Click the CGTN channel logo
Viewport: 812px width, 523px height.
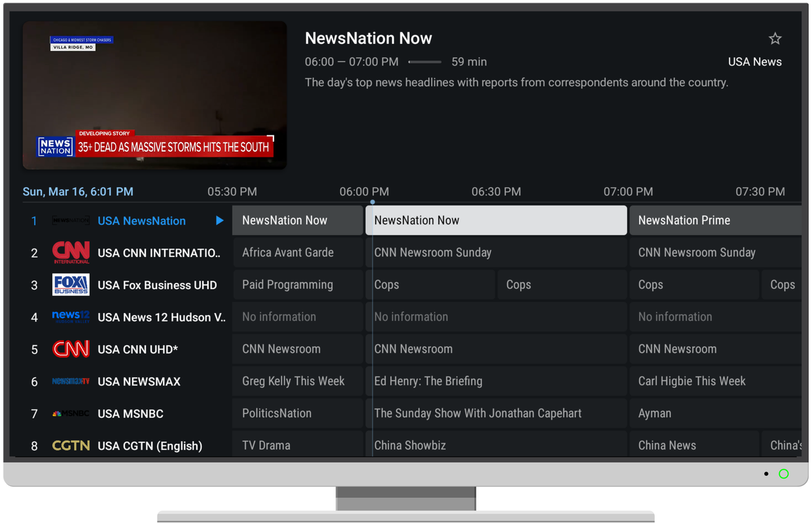point(71,445)
